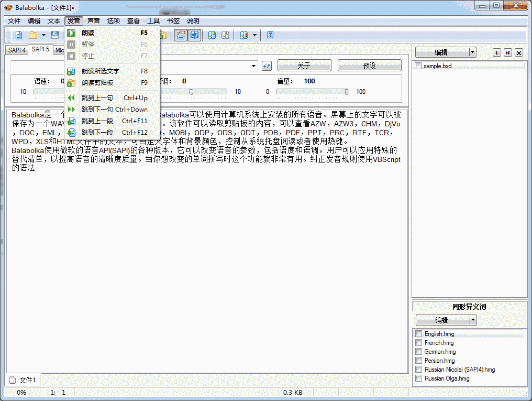The image size is (532, 401).
Task: Select 朗读所选文字 menu entry
Action: [112, 71]
